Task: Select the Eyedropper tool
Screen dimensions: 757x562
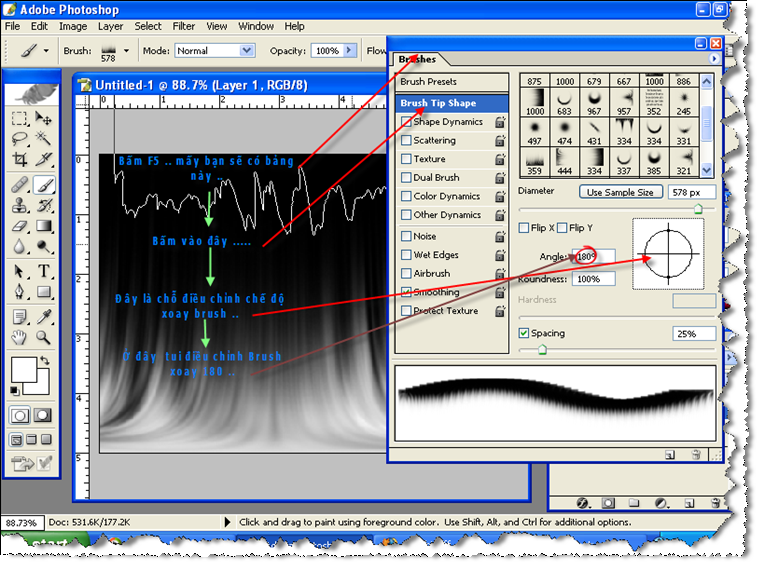Action: pos(43,317)
